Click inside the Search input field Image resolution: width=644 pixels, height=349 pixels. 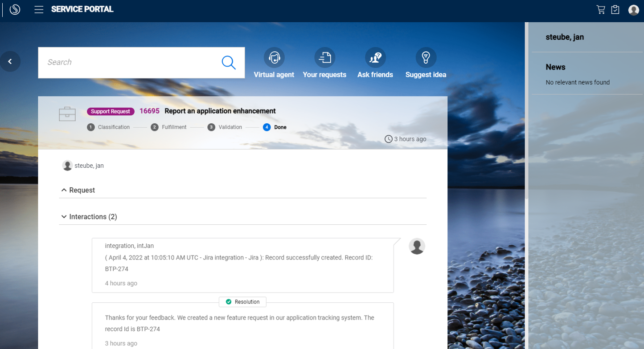click(129, 62)
